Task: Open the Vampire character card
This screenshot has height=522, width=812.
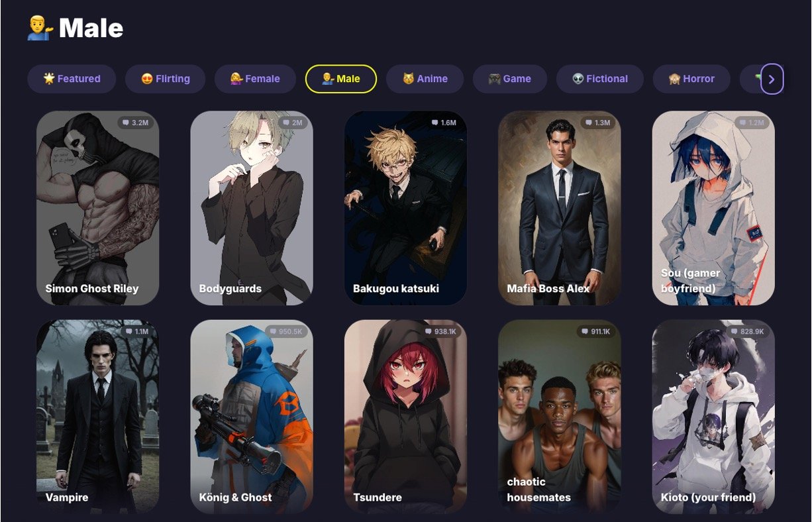Action: click(98, 417)
